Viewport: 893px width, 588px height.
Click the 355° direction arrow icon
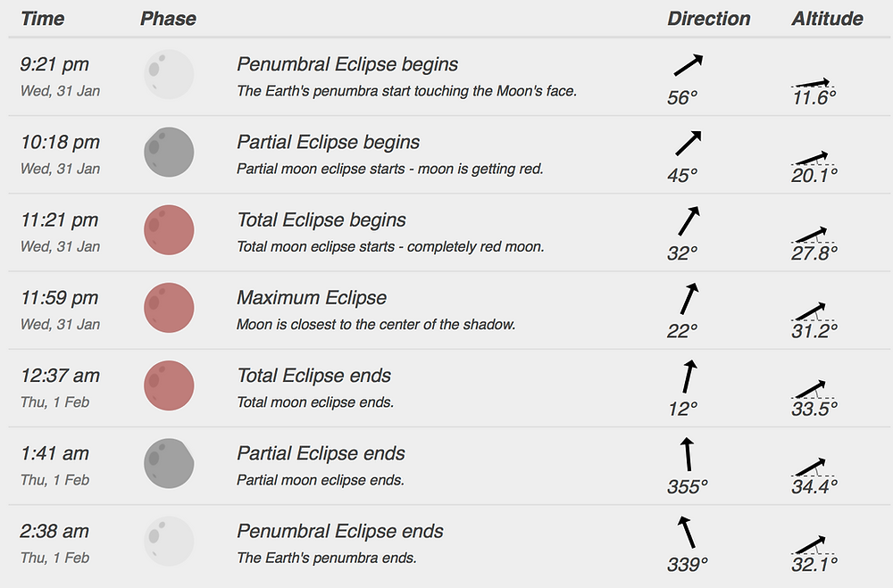coord(688,453)
